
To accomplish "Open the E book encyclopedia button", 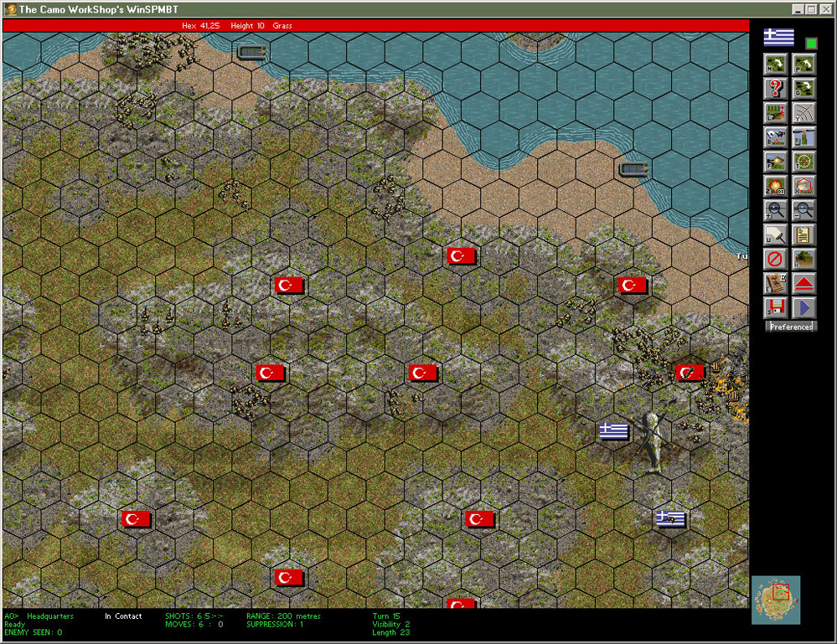I will pos(775,283).
